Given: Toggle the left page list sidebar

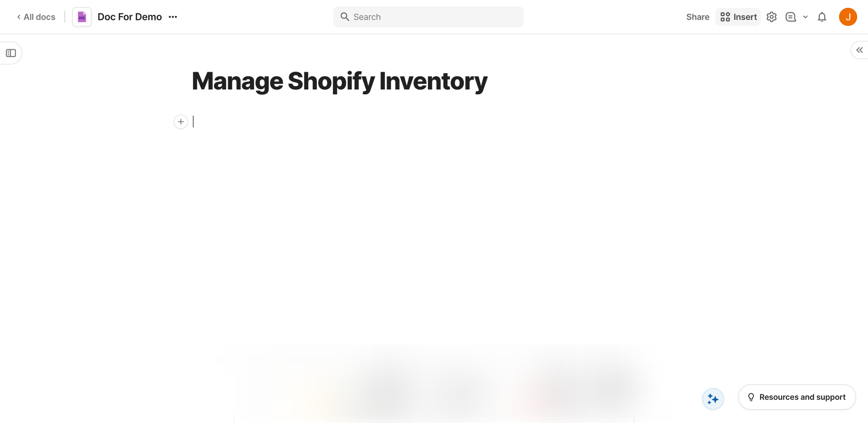Looking at the screenshot, I should [x=11, y=53].
